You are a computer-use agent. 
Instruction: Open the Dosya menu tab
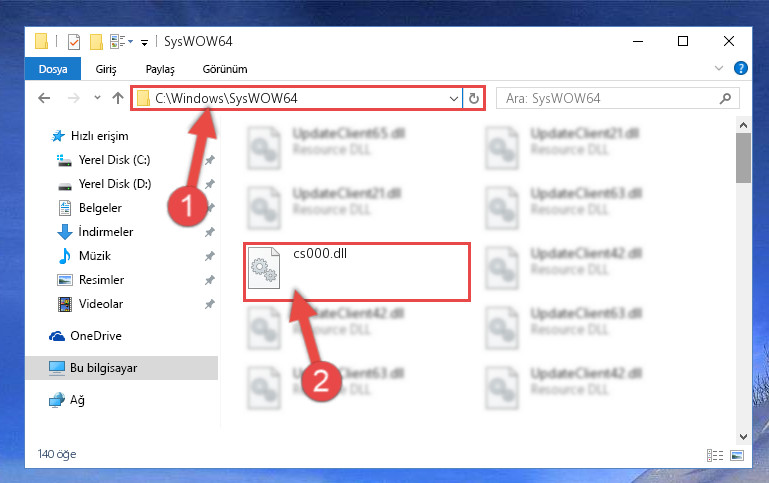[x=53, y=69]
